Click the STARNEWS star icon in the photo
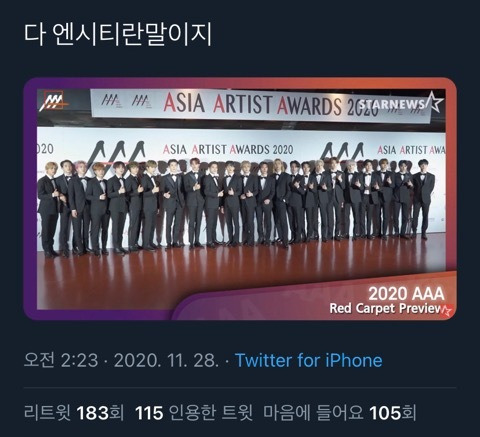This screenshot has height=437, width=480. click(434, 102)
